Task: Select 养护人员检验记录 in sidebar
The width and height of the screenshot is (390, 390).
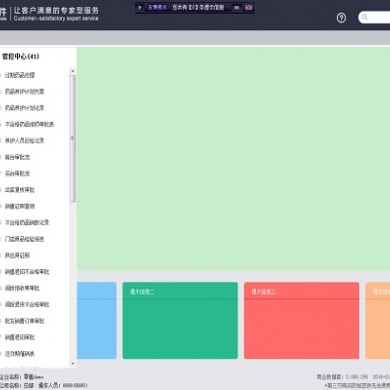Action: 24,140
